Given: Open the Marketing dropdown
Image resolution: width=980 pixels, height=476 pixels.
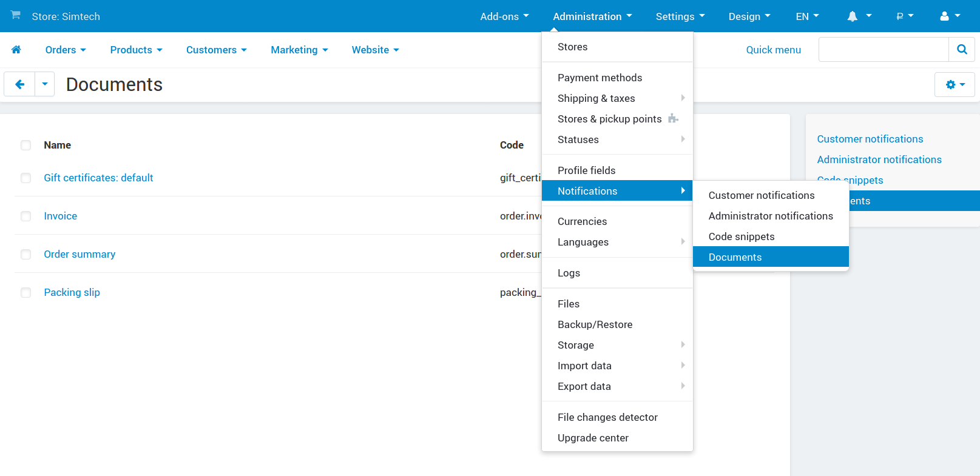Looking at the screenshot, I should click(x=300, y=50).
